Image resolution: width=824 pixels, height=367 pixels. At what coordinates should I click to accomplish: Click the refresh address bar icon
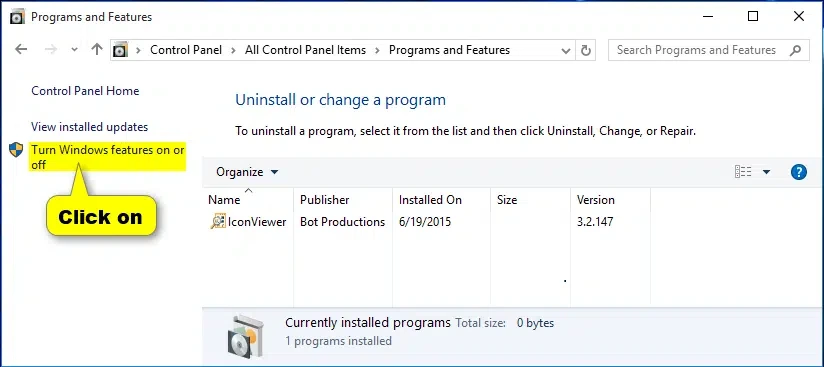[x=585, y=50]
